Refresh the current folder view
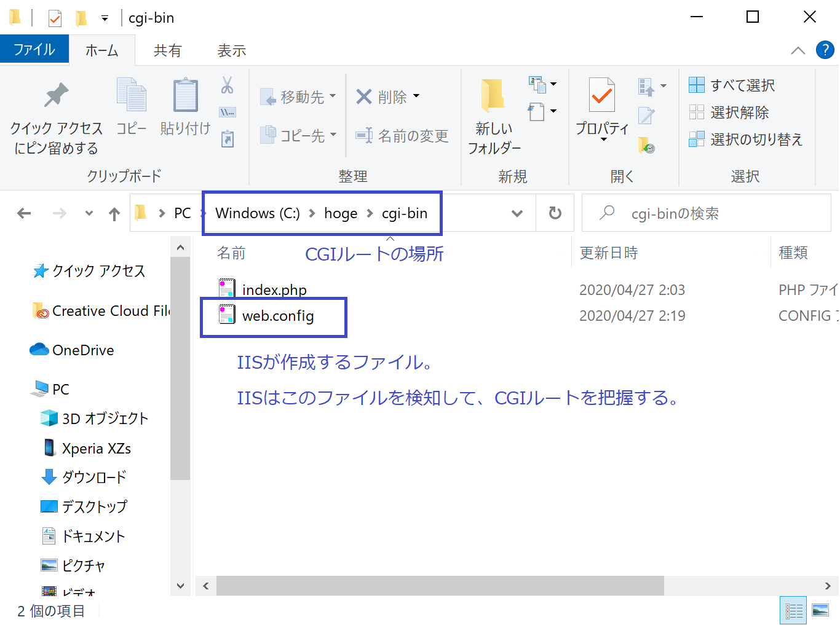 (x=555, y=213)
